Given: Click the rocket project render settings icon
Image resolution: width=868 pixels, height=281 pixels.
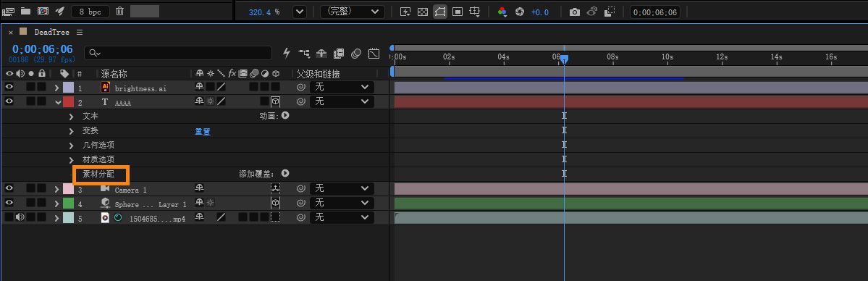Looking at the screenshot, I should click(60, 11).
